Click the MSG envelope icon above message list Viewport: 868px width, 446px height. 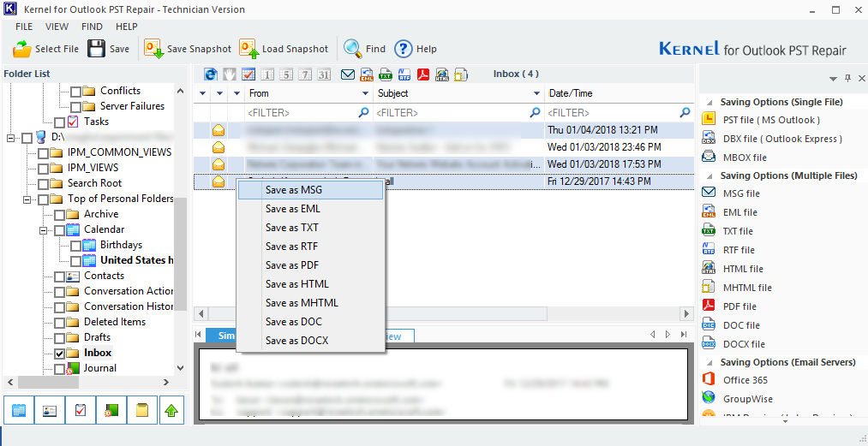[x=348, y=74]
